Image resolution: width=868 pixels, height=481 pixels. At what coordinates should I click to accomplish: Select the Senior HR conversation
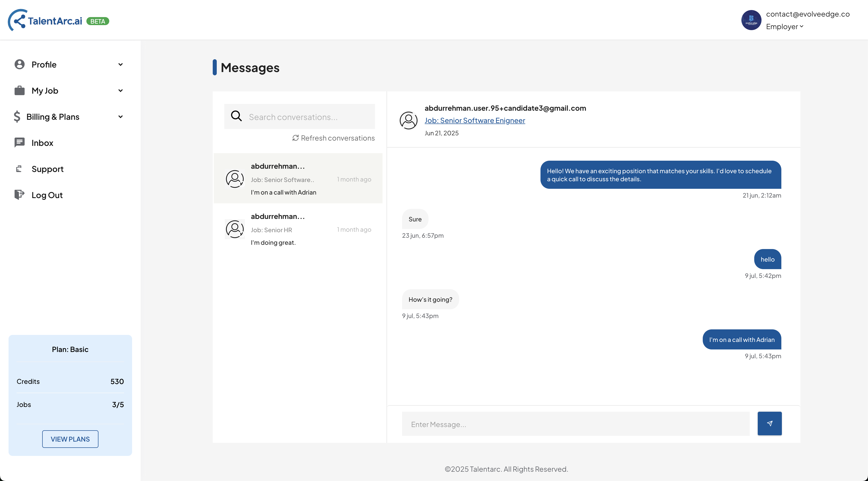point(298,229)
